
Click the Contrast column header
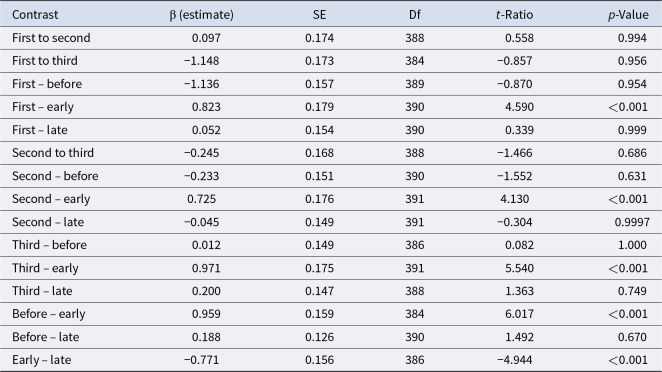click(x=35, y=15)
